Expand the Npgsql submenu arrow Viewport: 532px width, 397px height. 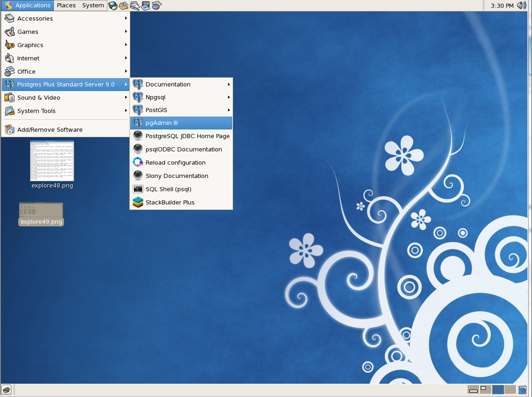point(229,97)
